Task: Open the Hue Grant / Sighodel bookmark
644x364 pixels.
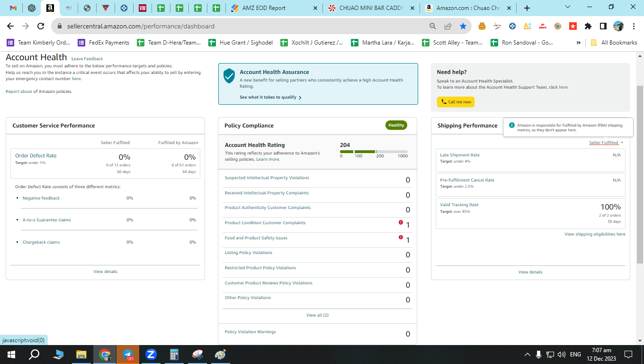Action: click(x=241, y=43)
